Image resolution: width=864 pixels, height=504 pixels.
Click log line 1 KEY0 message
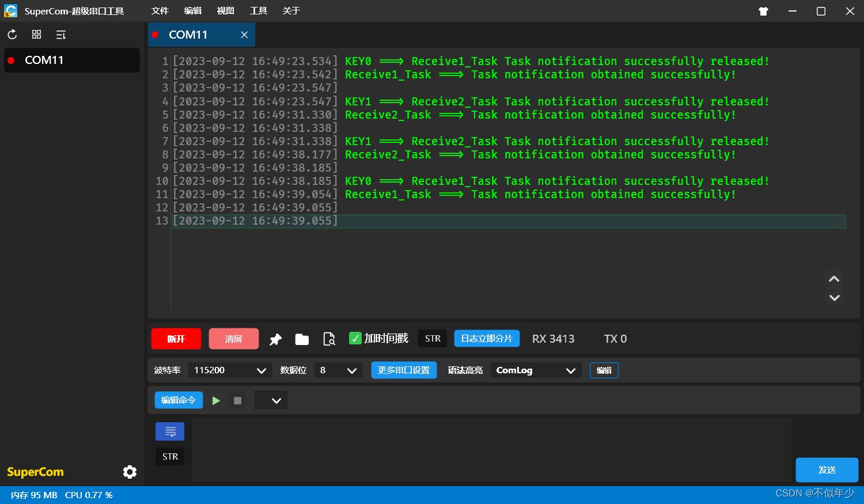[557, 61]
